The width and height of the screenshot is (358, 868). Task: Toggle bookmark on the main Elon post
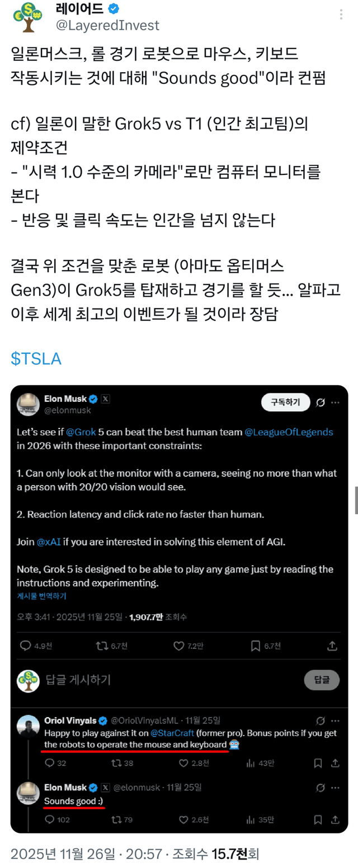point(256,646)
